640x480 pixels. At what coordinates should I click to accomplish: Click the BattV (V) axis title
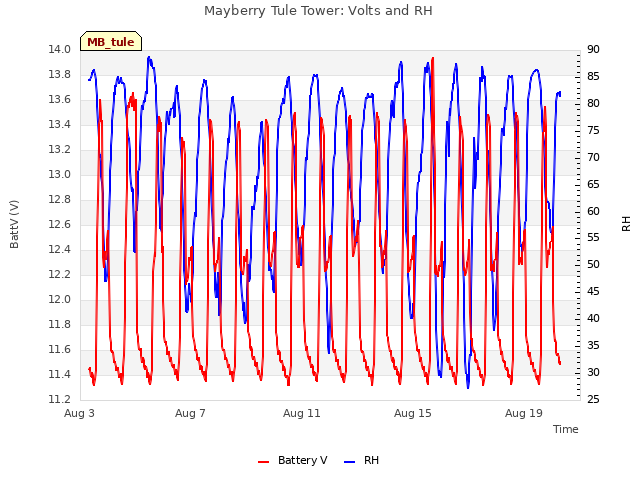coord(14,224)
